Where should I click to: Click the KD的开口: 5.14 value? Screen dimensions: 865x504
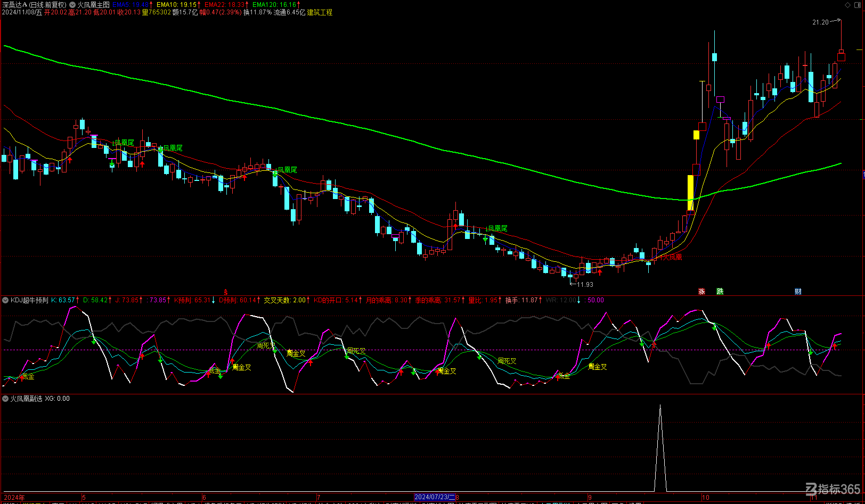coord(336,300)
